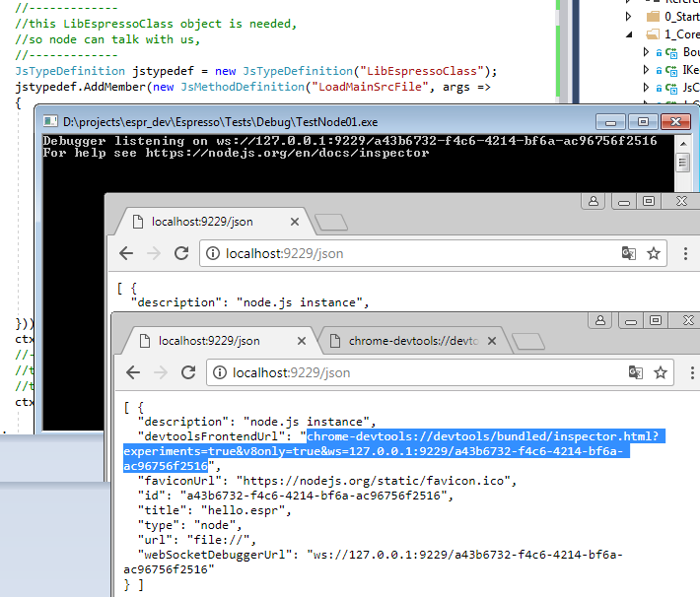Click forward arrow in rear Chrome window
The image size is (700, 597).
point(154,253)
